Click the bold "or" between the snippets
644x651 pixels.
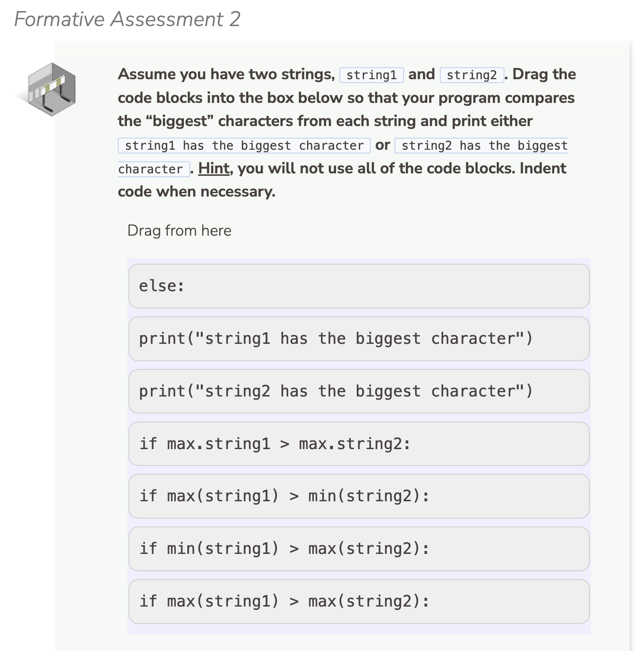pyautogui.click(x=382, y=145)
